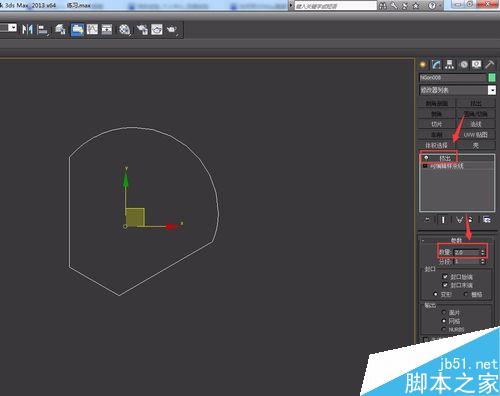Select the Mesh output radio button
This screenshot has height=396, width=500.
[444, 321]
